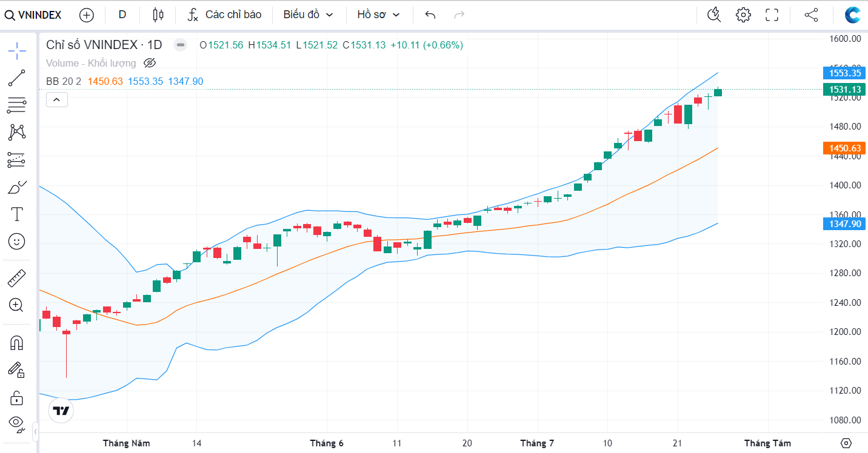The height and width of the screenshot is (453, 868).
Task: Click the BB basis value 1450.63 in legend
Action: click(x=105, y=81)
